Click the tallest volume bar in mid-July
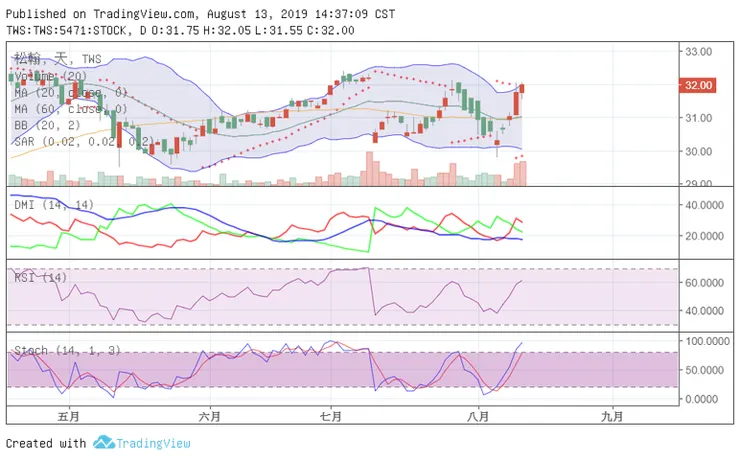This screenshot has width=740, height=459. [x=370, y=168]
